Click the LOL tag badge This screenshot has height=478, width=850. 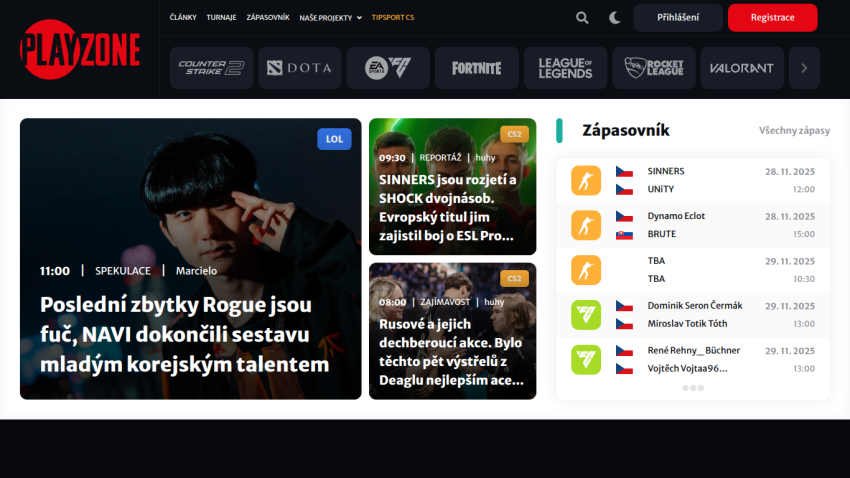334,139
